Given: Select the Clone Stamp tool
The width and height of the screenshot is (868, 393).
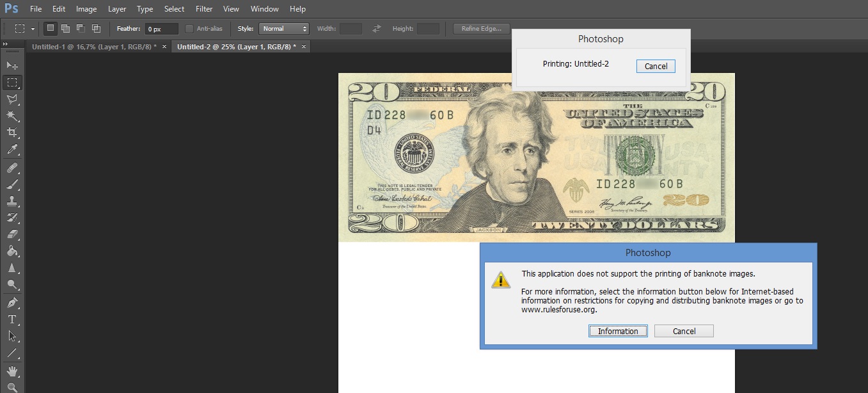Looking at the screenshot, I should point(12,200).
